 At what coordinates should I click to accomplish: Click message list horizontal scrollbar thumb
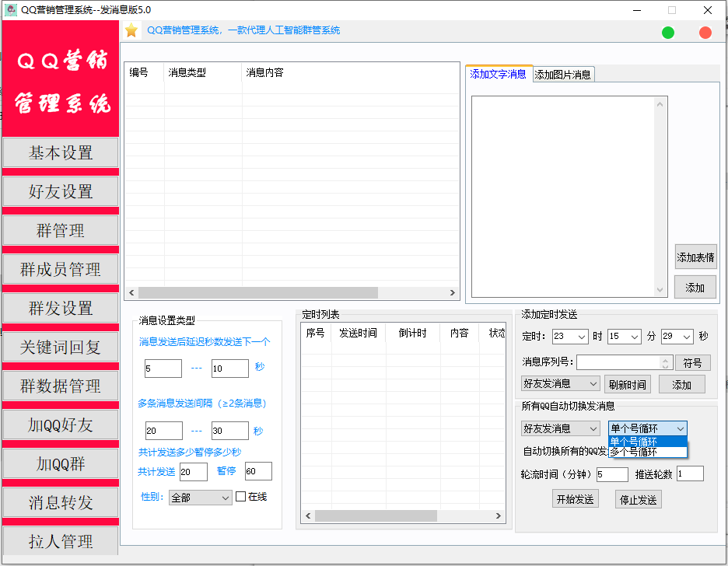point(258,293)
